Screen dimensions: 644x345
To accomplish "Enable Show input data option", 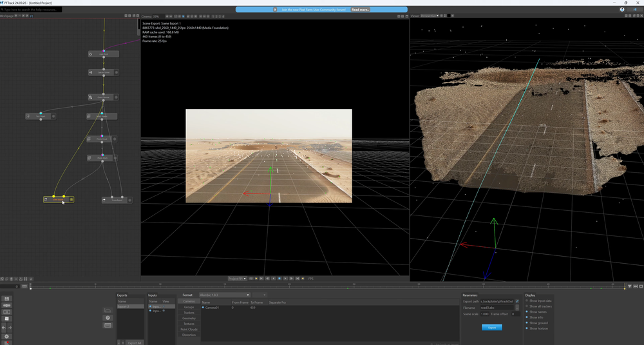I will coord(527,301).
